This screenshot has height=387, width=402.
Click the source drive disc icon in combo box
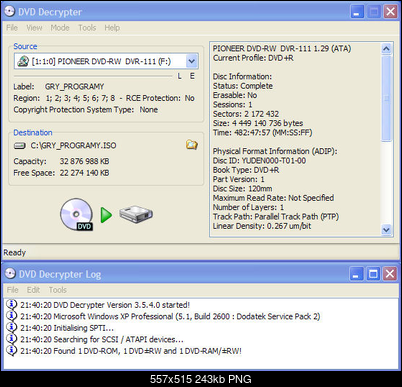point(23,61)
